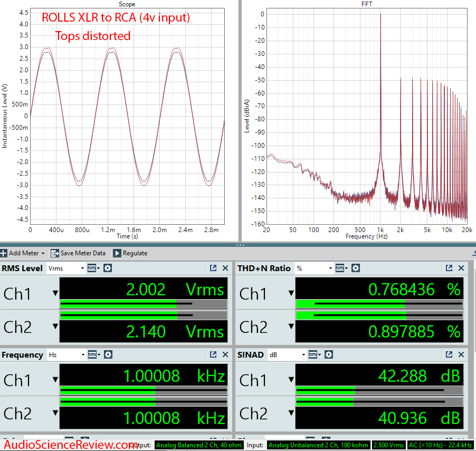
Task: Click the SINAD Ch1 bar graph
Action: tap(379, 390)
